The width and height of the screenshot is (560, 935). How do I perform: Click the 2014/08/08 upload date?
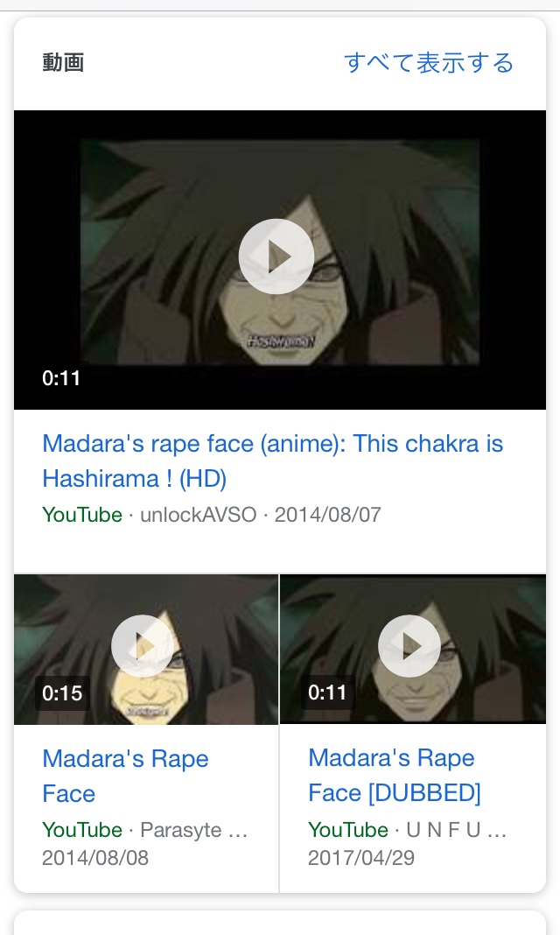[x=95, y=857]
